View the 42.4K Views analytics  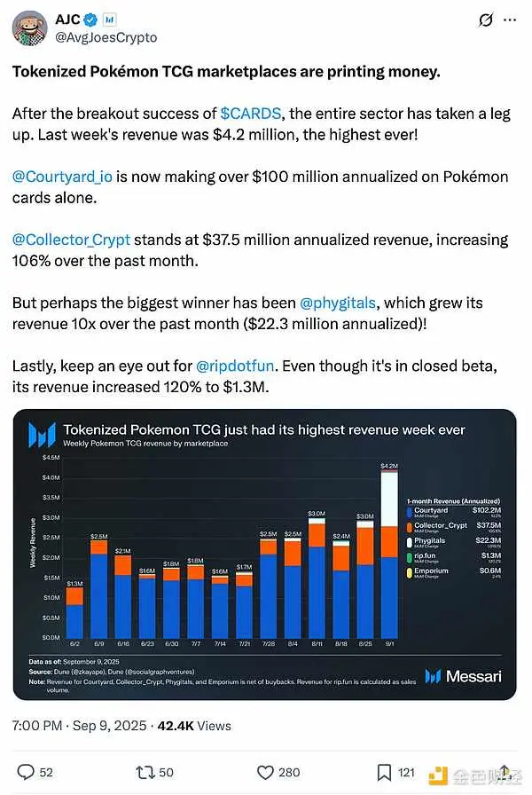coord(194,726)
